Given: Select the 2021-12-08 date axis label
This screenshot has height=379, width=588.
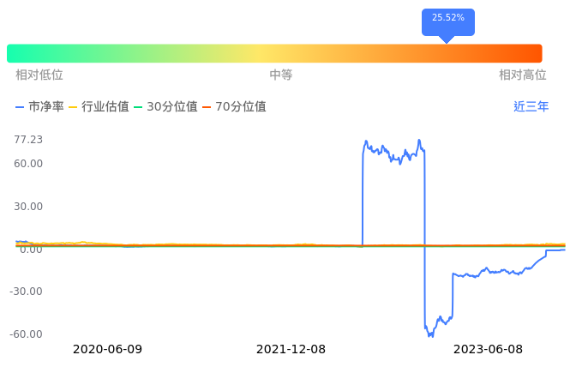Looking at the screenshot, I should pyautogui.click(x=291, y=350).
